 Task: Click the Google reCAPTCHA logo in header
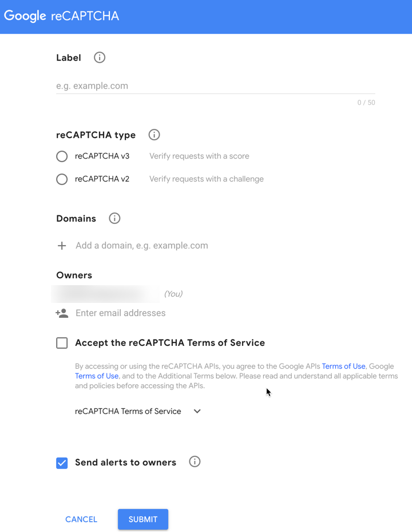[61, 16]
